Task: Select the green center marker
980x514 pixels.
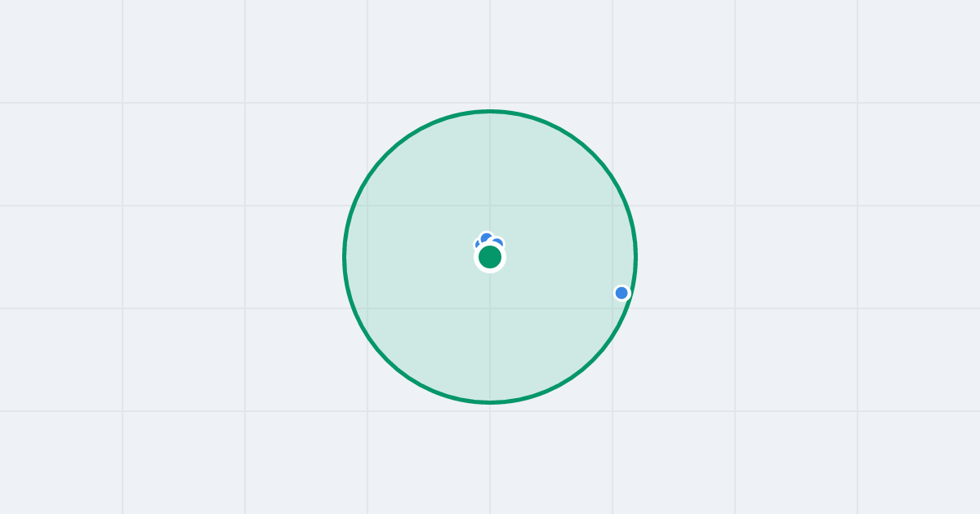Action: tap(490, 257)
